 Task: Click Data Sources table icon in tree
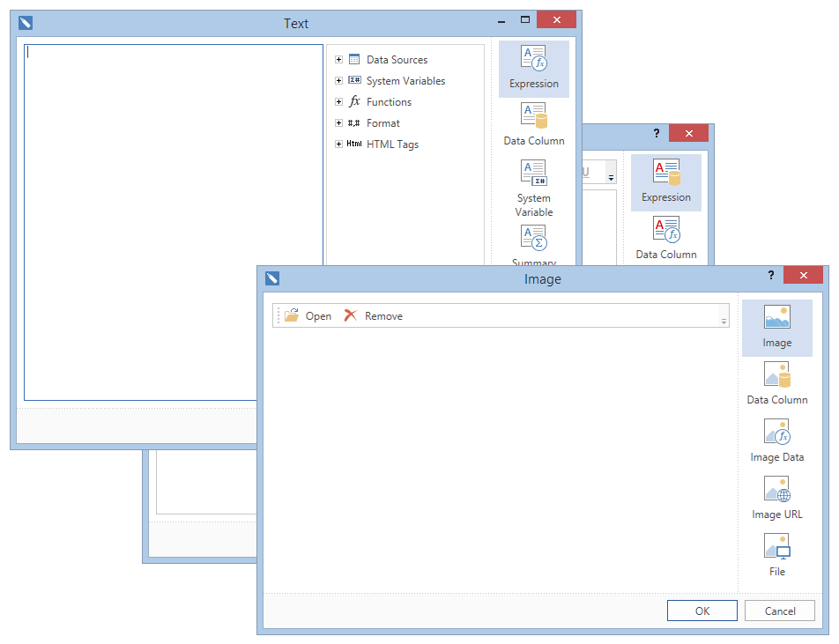click(354, 59)
